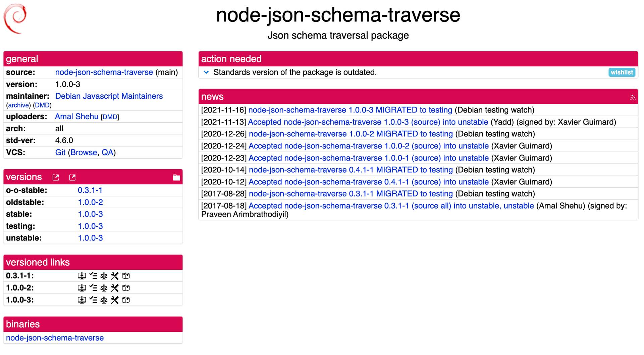This screenshot has width=644, height=355.
Task: Click the folder icon in the versions header
Action: pos(176,177)
